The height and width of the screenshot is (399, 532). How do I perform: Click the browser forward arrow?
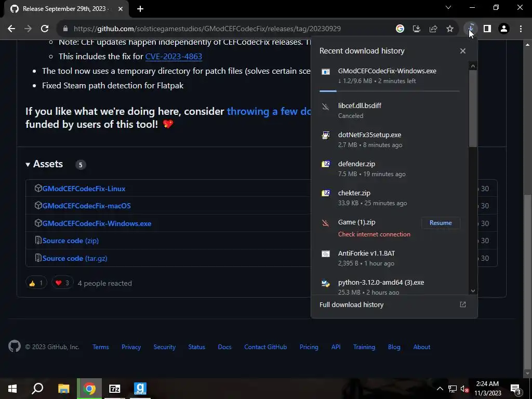point(28,29)
